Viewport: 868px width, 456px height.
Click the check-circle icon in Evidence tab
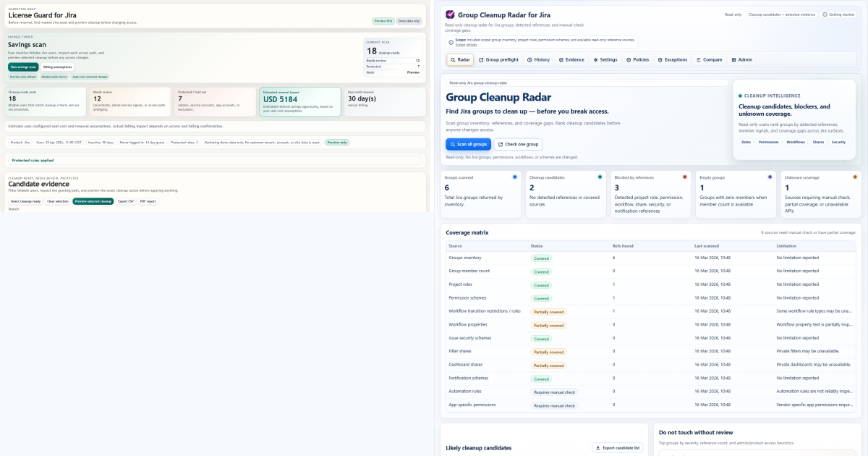pos(561,60)
